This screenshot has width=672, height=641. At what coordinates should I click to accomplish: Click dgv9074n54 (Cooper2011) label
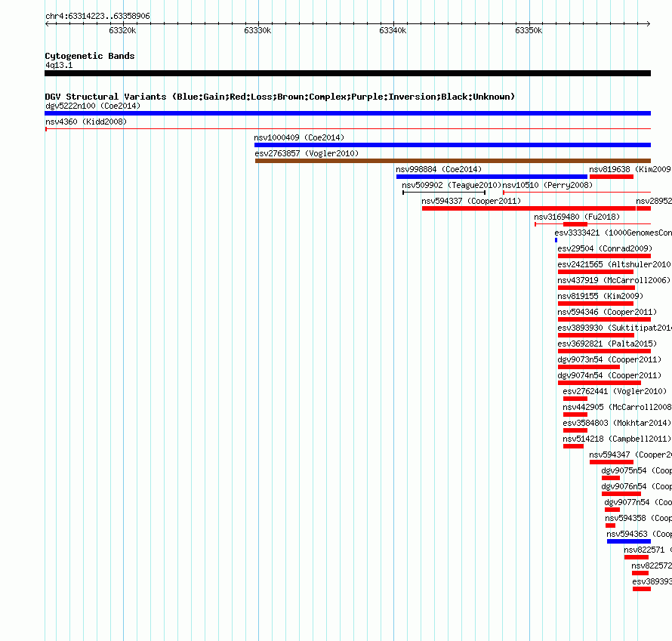click(x=609, y=375)
